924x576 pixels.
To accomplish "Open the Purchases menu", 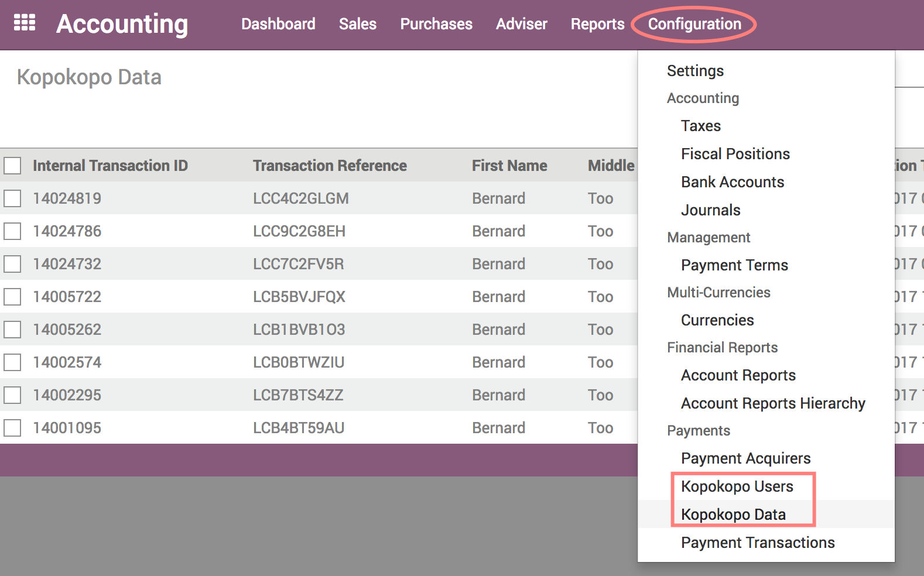I will [x=436, y=24].
